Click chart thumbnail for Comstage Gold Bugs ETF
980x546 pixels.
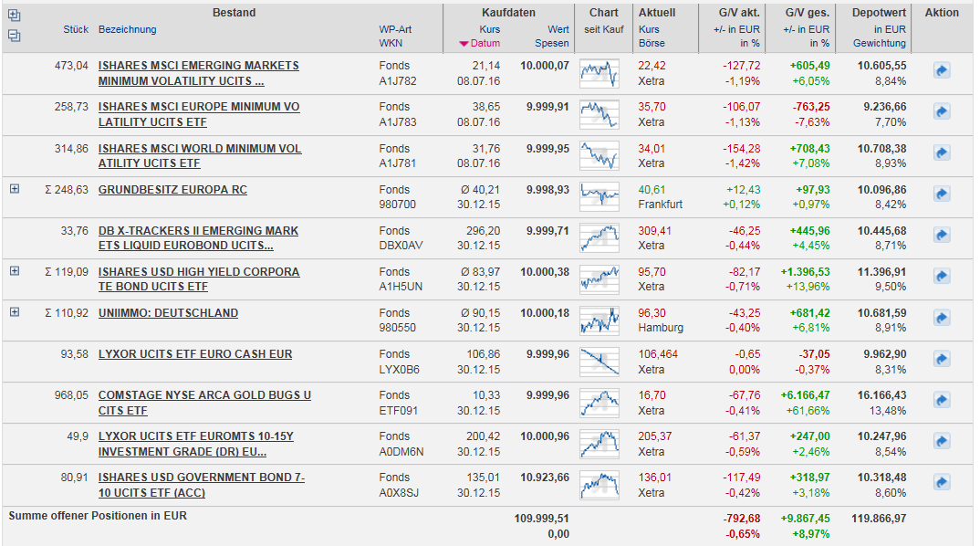point(599,403)
